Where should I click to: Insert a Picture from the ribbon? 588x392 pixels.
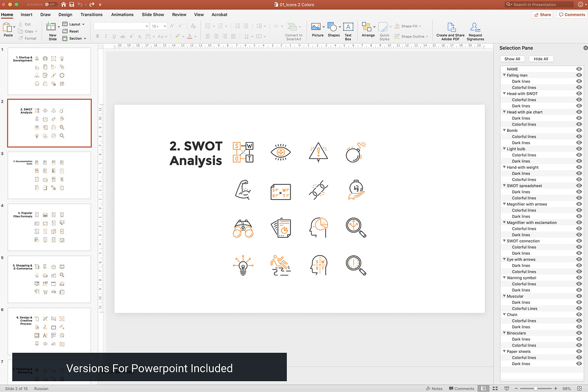coord(318,29)
